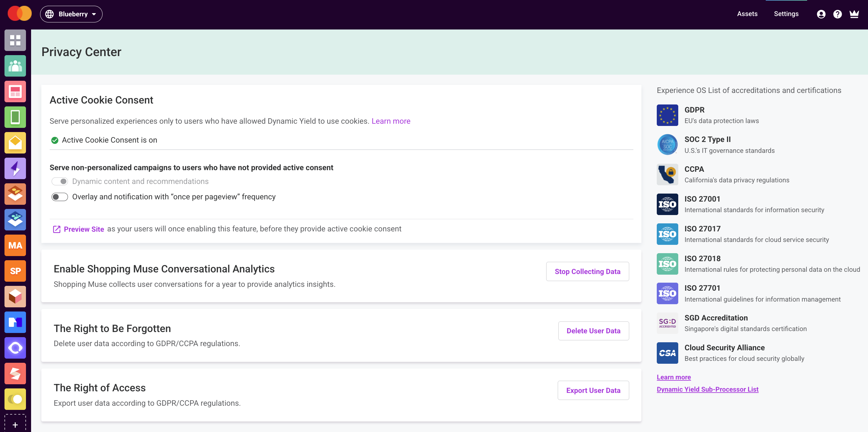Open the dashboard grid icon in sidebar
Image resolution: width=868 pixels, height=432 pixels.
15,40
